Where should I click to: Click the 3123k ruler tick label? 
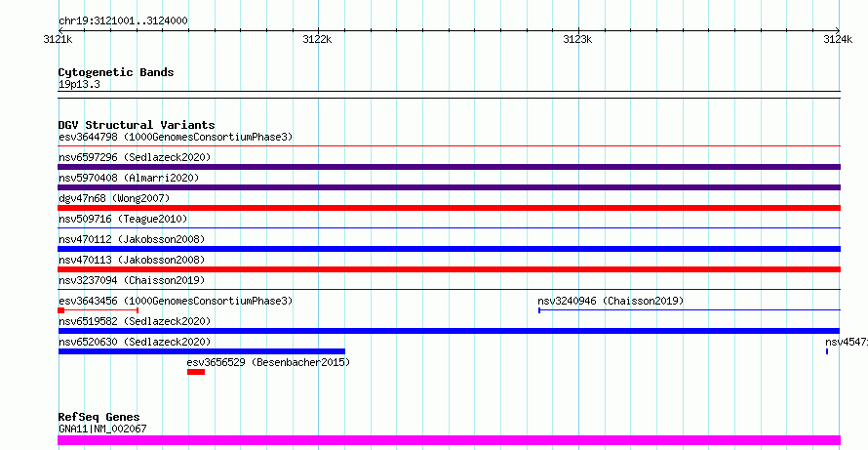coord(578,39)
